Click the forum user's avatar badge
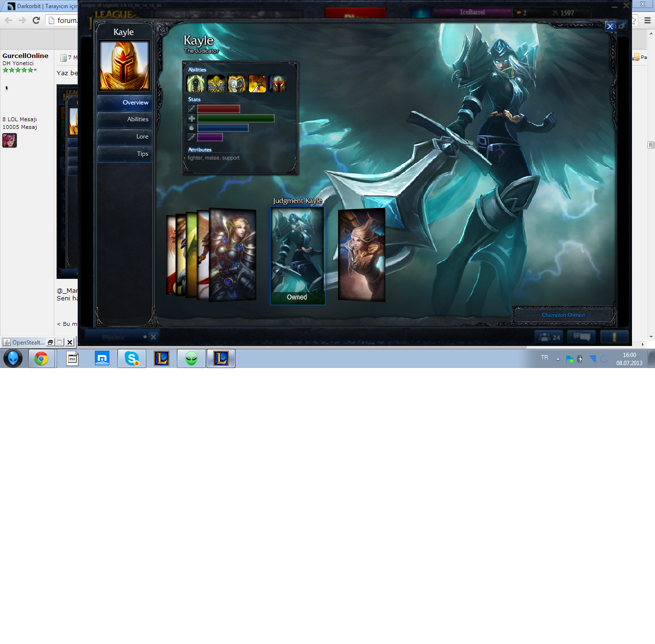This screenshot has height=644, width=655. (x=10, y=140)
